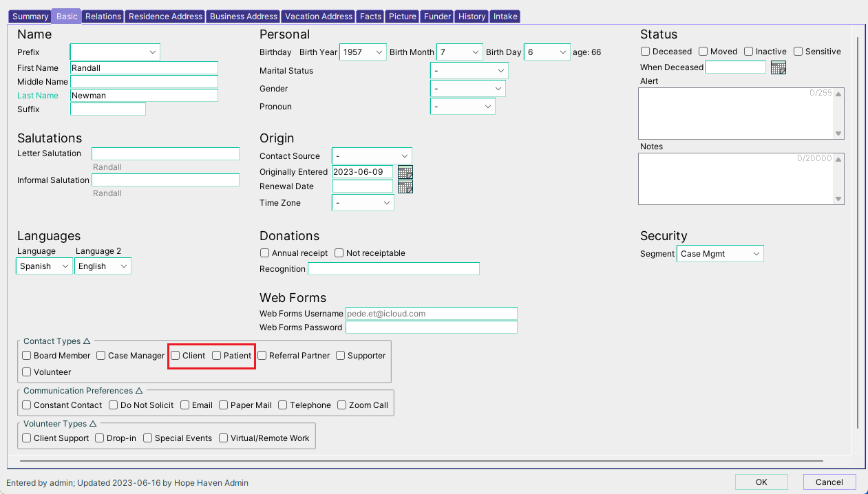The image size is (868, 494).
Task: Enable the Annual receipt checkbox
Action: click(265, 253)
